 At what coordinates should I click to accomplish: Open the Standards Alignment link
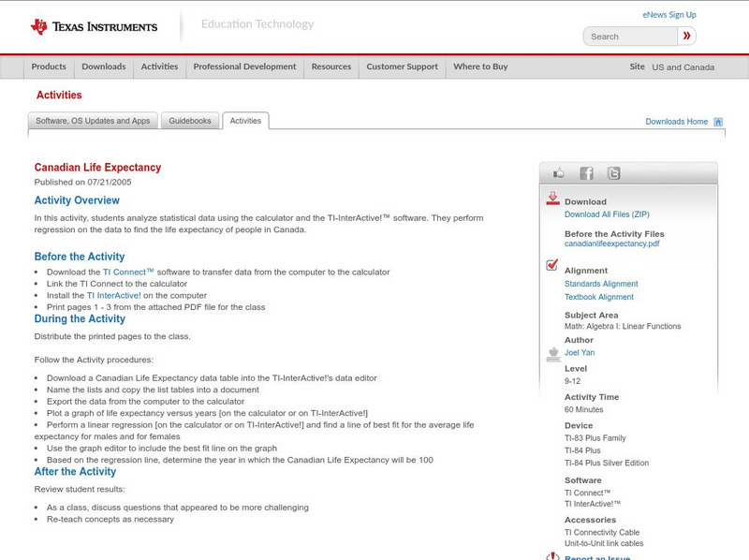[601, 284]
